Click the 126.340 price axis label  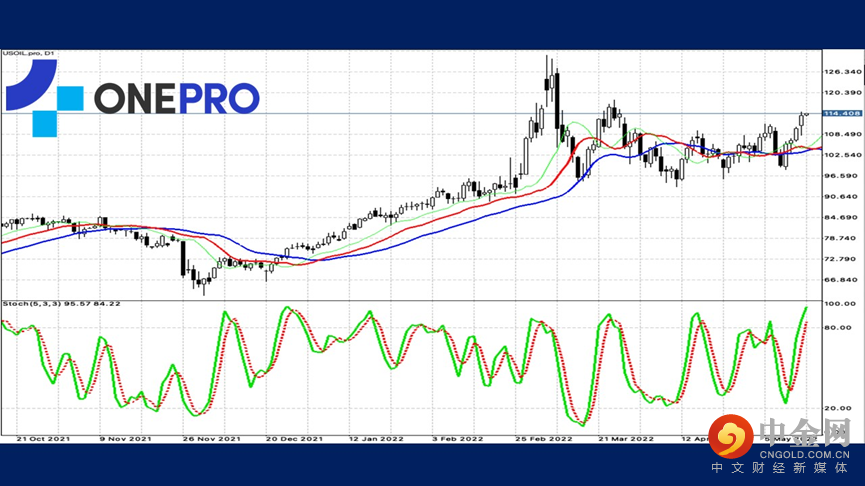(842, 72)
